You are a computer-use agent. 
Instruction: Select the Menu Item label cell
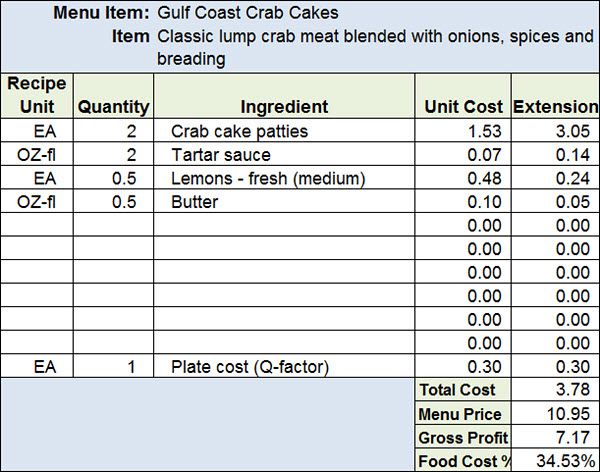pos(110,14)
